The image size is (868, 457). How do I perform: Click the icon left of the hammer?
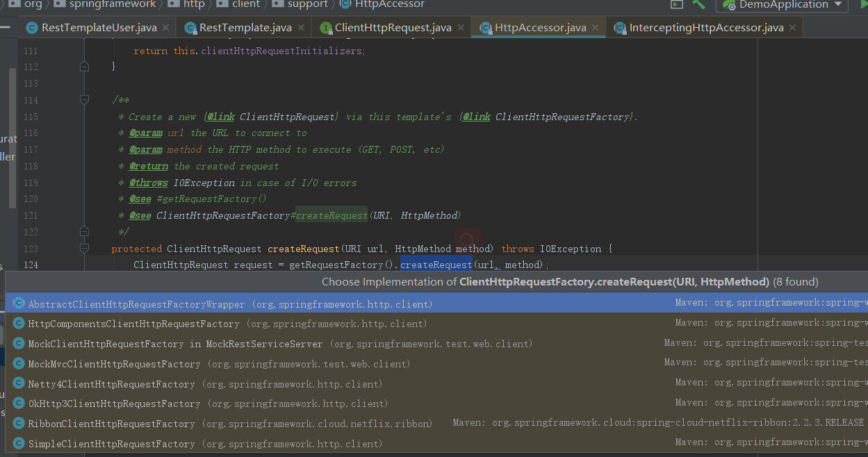[676, 4]
